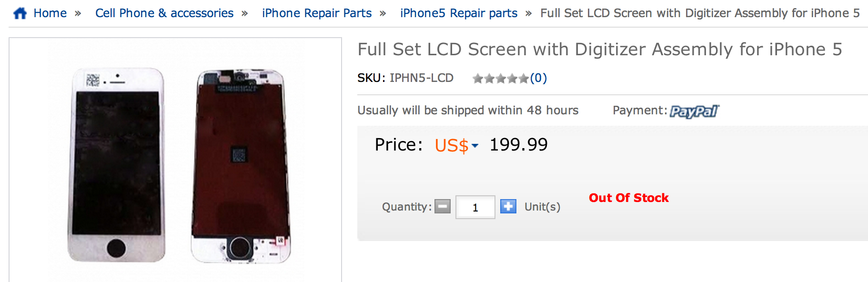This screenshot has height=282, width=868.
Task: Open iPhone5 Repair parts breadcrumb link
Action: point(459,13)
